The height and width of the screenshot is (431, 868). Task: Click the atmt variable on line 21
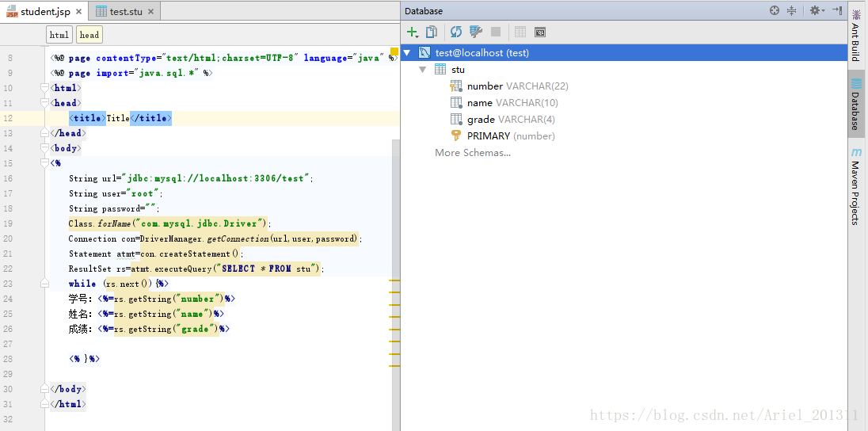coord(125,254)
